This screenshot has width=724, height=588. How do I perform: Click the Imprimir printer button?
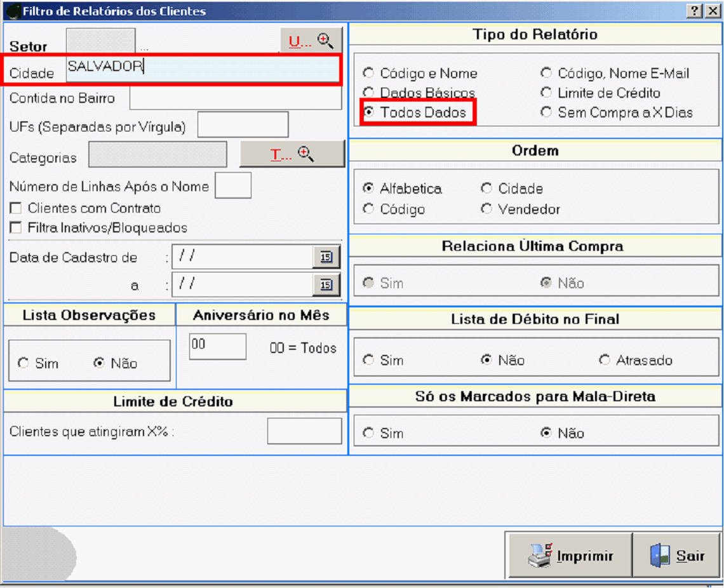pyautogui.click(x=570, y=556)
